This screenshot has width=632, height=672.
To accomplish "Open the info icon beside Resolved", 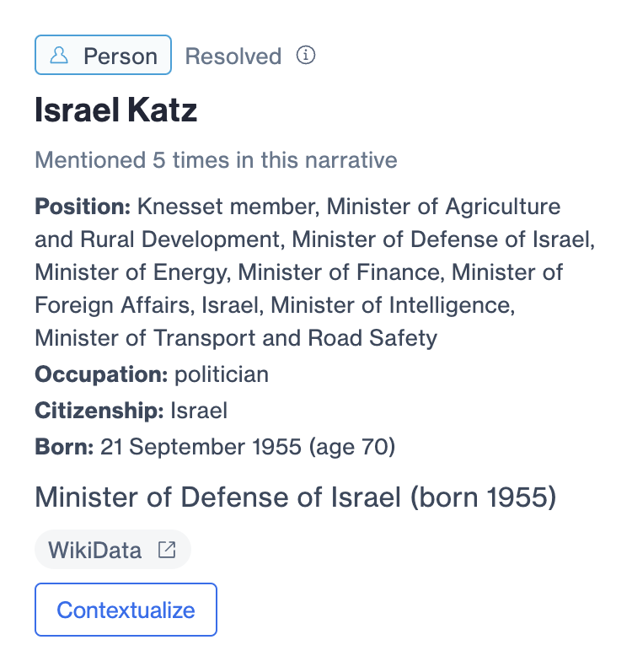I will pos(306,56).
